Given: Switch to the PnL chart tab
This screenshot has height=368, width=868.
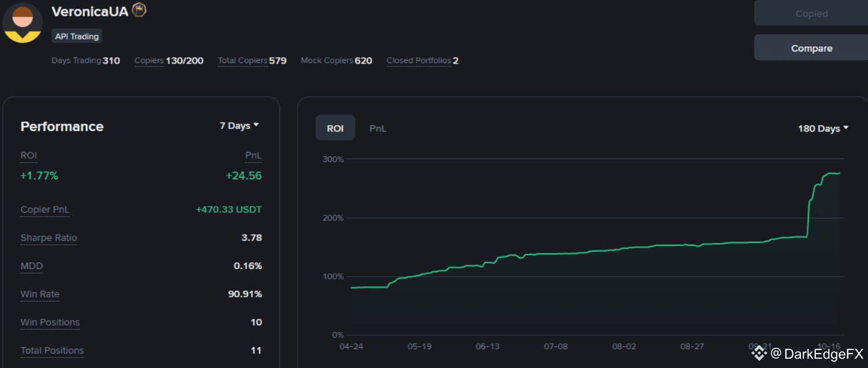Looking at the screenshot, I should coord(378,128).
